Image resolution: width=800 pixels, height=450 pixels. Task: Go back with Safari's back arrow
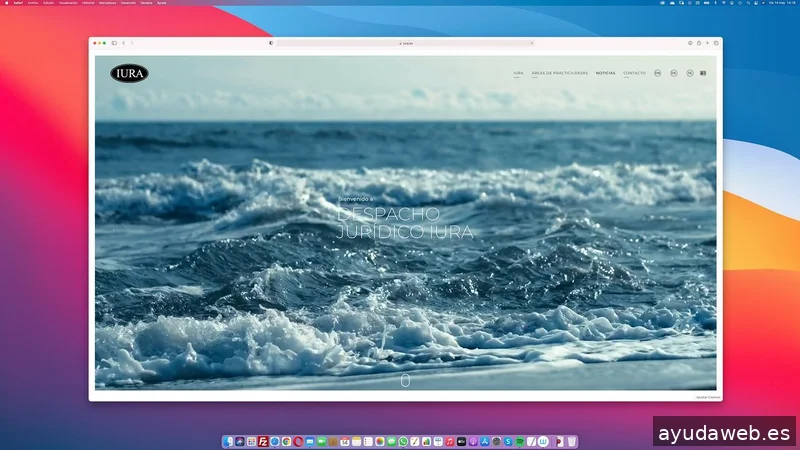pos(124,43)
